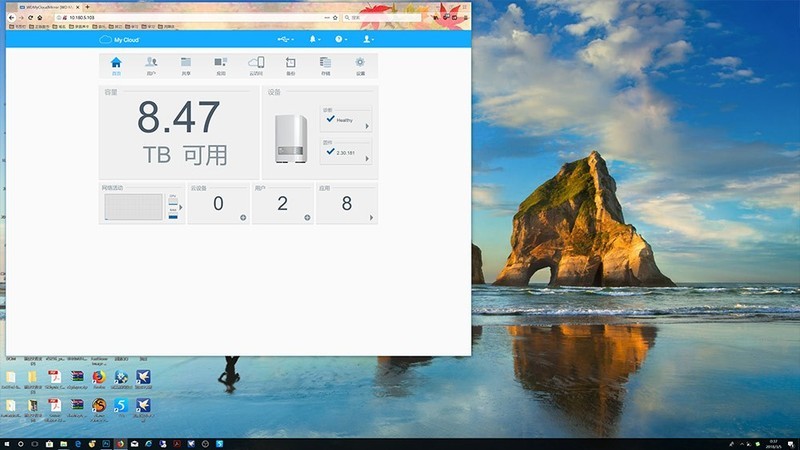Image resolution: width=800 pixels, height=450 pixels.
Task: Switch to Firefox on the taskbar
Action: (x=120, y=444)
